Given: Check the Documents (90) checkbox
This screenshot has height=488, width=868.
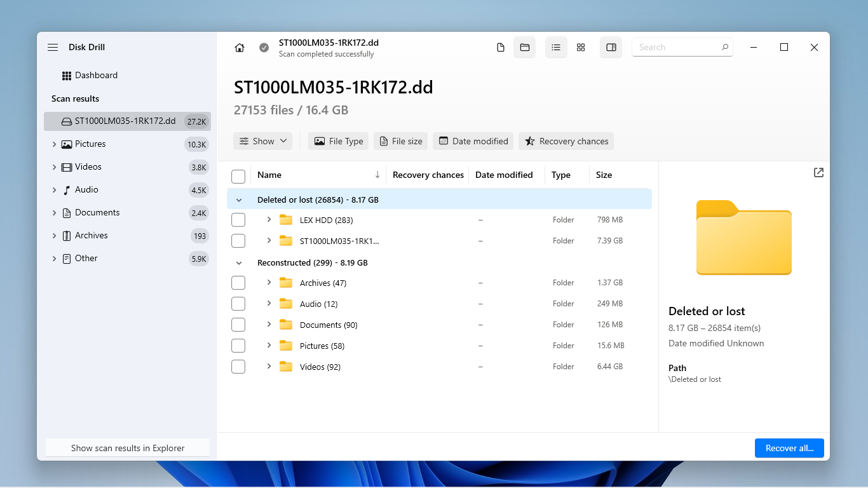Looking at the screenshot, I should click(x=238, y=325).
